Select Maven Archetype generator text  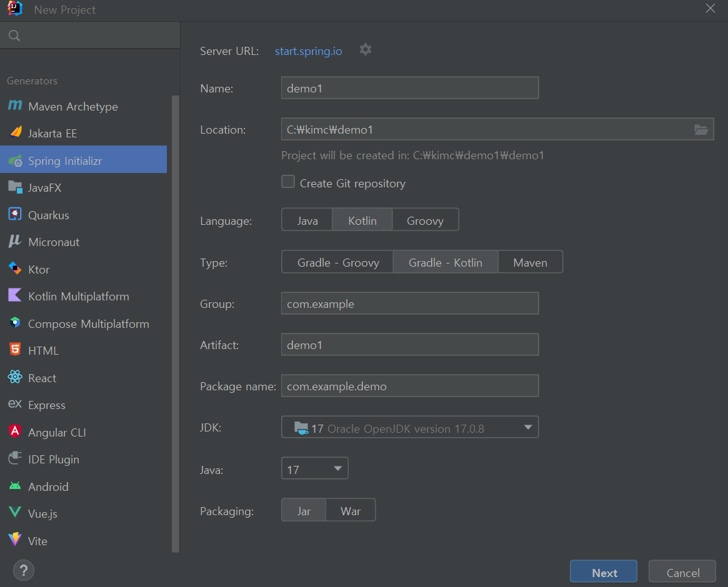click(73, 106)
